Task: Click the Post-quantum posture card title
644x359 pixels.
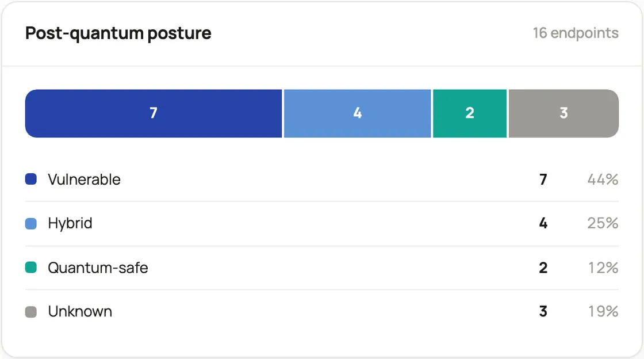Action: (118, 33)
